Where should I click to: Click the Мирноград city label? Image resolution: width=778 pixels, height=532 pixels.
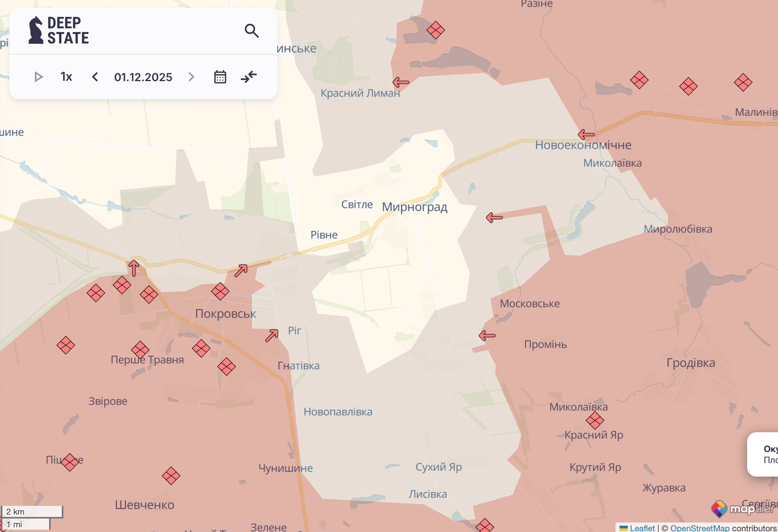point(414,207)
